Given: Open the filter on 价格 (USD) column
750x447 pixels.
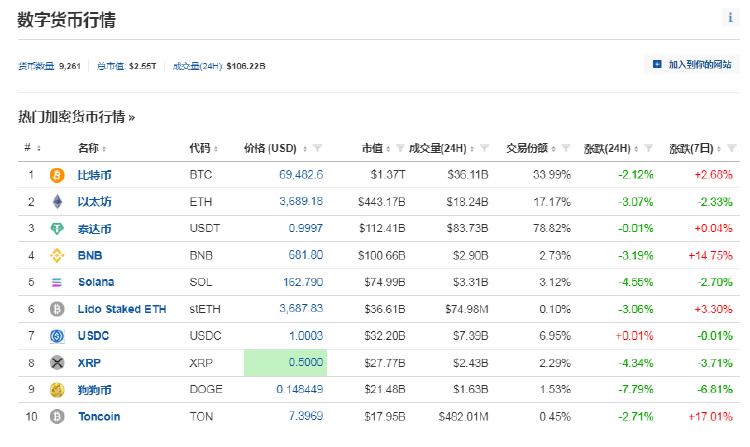Looking at the screenshot, I should pos(317,149).
